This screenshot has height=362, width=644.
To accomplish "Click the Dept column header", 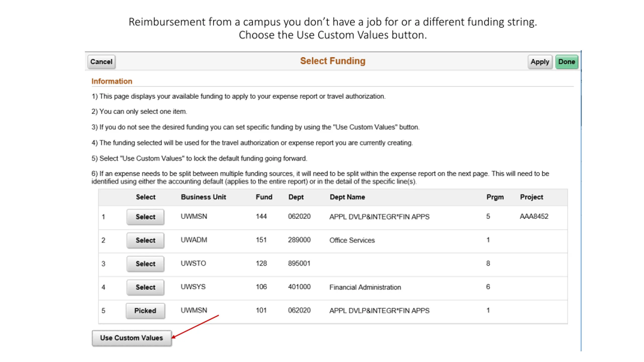I will [x=296, y=197].
